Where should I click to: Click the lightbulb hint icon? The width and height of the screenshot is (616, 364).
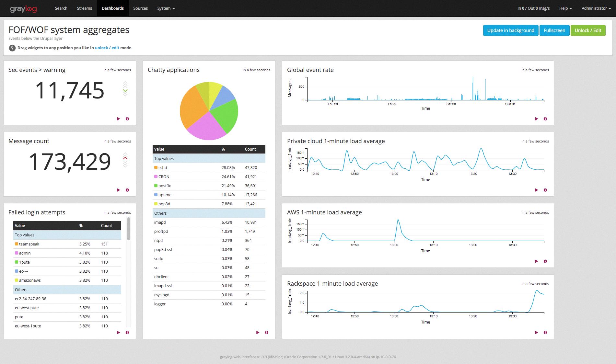tap(12, 48)
